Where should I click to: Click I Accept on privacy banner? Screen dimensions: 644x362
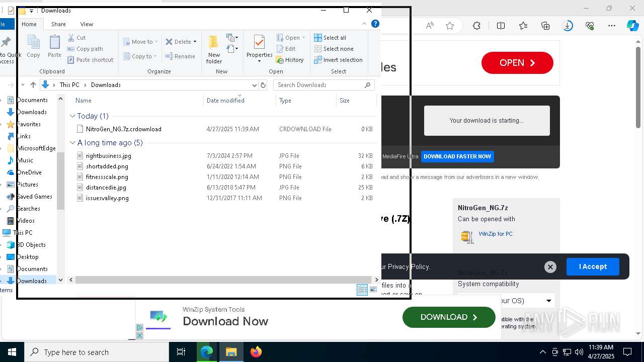(x=593, y=266)
